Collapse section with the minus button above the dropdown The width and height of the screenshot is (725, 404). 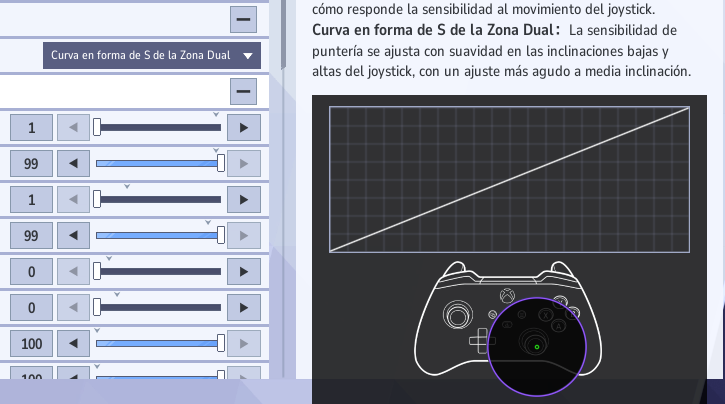pyautogui.click(x=243, y=19)
